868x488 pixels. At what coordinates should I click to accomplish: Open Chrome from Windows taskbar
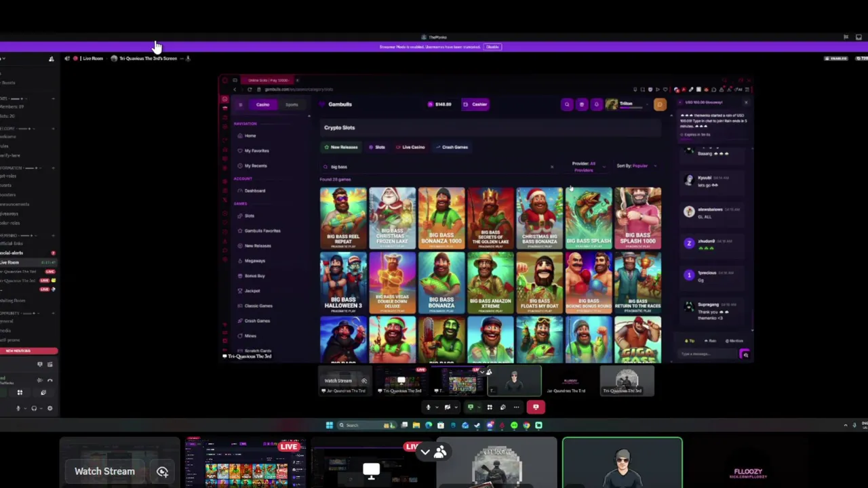[x=526, y=425]
